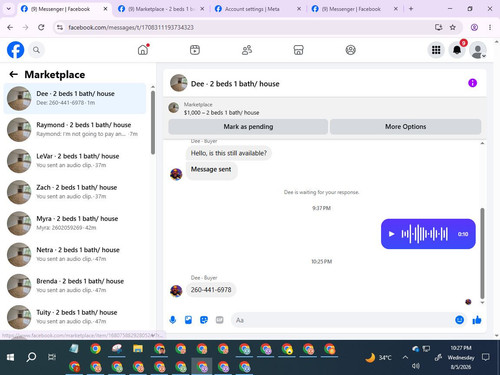Open Task View on taskbar
This screenshot has width=500, height=375.
[x=52, y=357]
